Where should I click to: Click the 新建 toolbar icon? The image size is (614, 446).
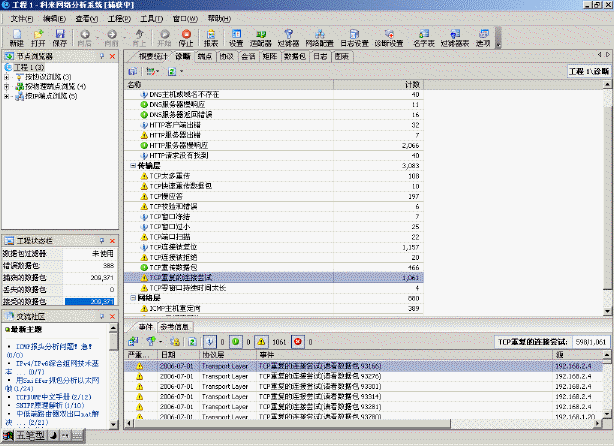coord(16,38)
